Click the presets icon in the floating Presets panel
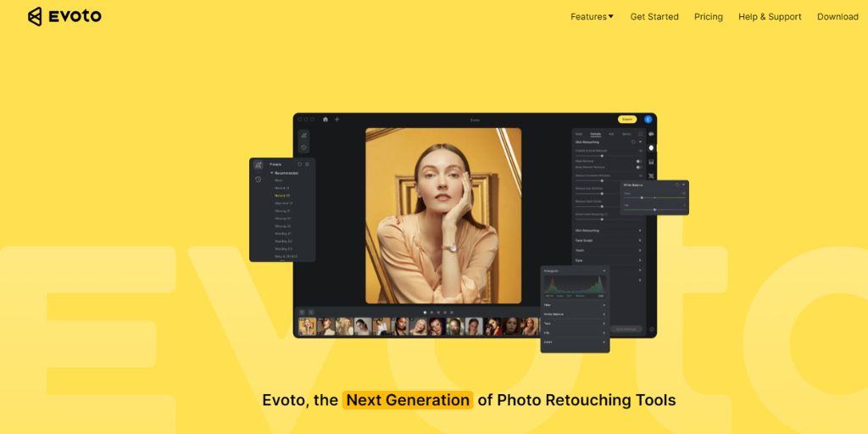Screen dimensions: 868x434 click(x=258, y=165)
